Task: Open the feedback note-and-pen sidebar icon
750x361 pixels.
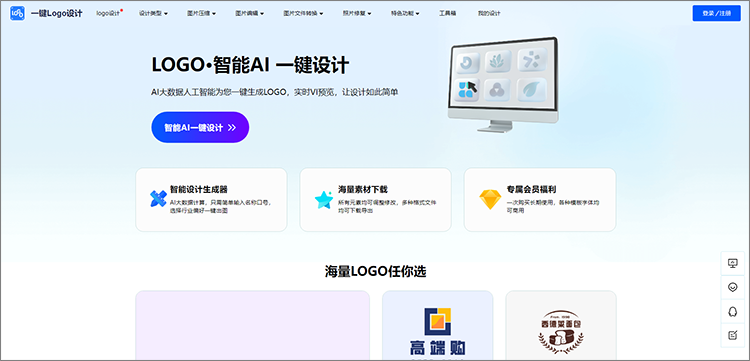Action: coord(732,335)
